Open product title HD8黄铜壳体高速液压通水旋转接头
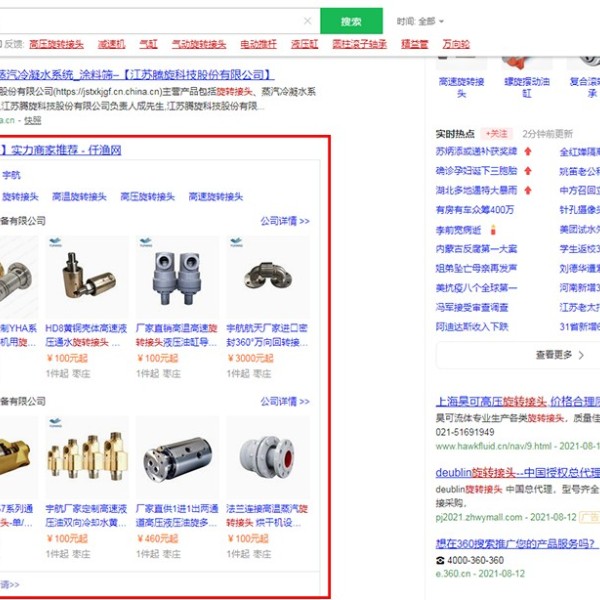Screen dimensions: 600x600 [x=86, y=335]
